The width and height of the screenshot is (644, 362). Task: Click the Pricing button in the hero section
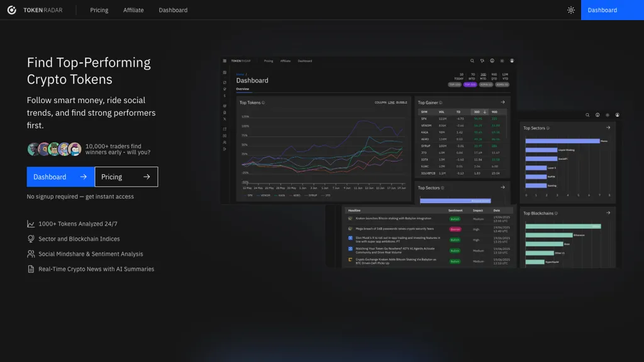126,177
